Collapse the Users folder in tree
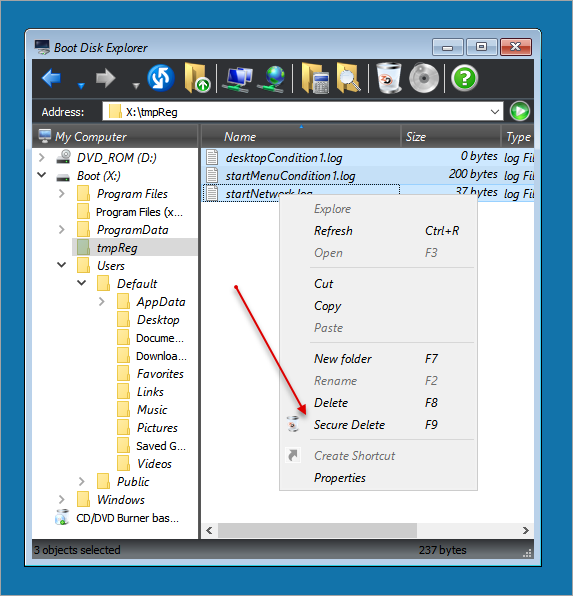Screen dimensions: 573x596 pyautogui.click(x=62, y=265)
